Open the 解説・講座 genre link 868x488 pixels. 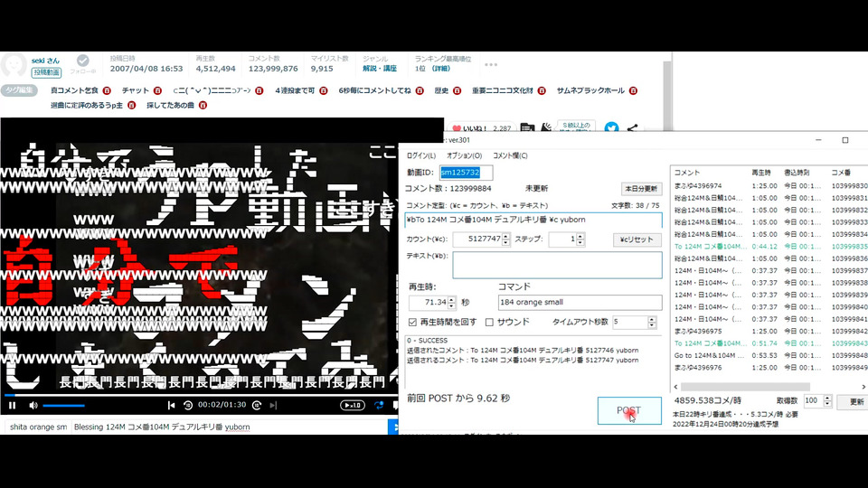pyautogui.click(x=380, y=69)
